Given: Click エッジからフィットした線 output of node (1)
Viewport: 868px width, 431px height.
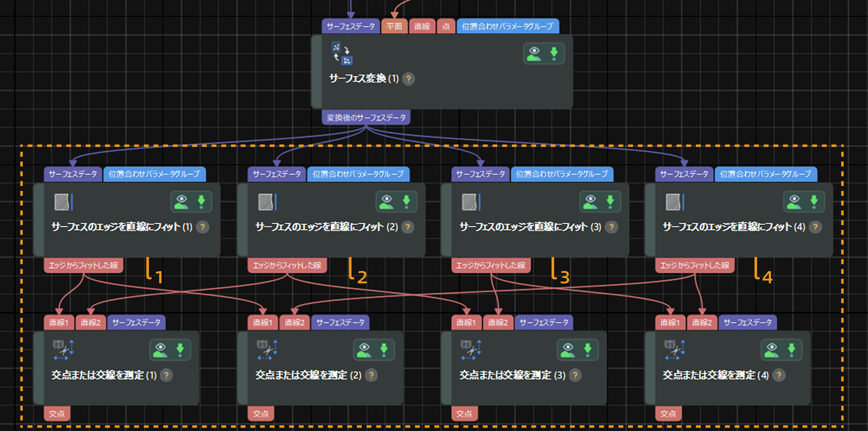Looking at the screenshot, I should [x=84, y=265].
